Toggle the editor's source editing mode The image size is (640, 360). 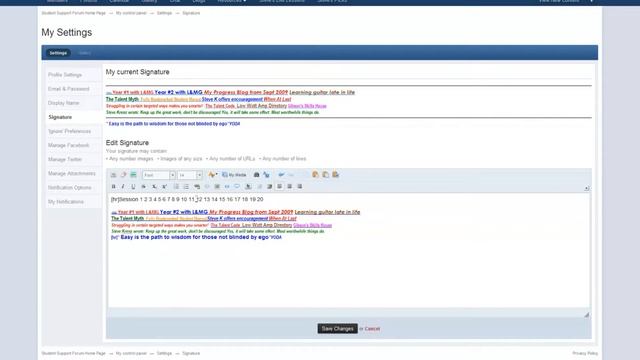tap(113, 175)
